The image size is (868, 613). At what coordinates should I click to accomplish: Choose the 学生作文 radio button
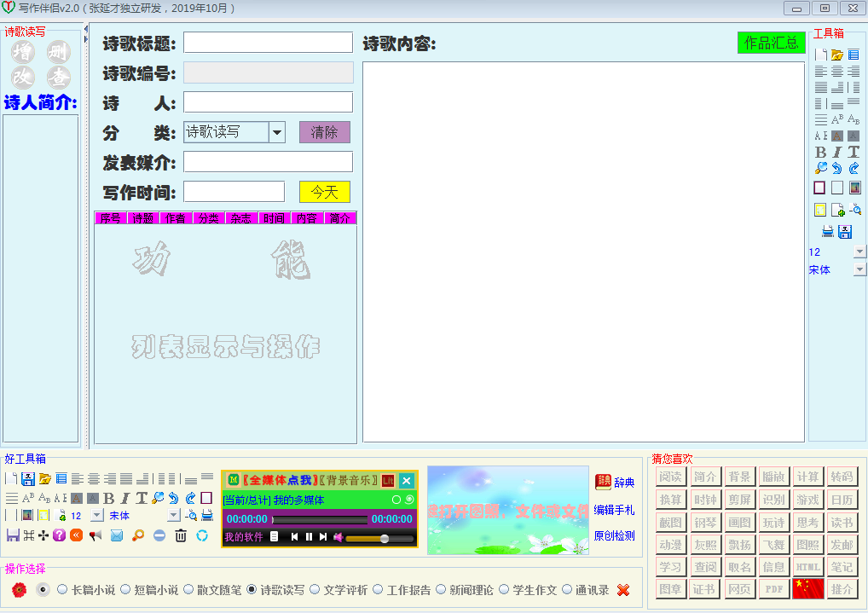tap(504, 589)
